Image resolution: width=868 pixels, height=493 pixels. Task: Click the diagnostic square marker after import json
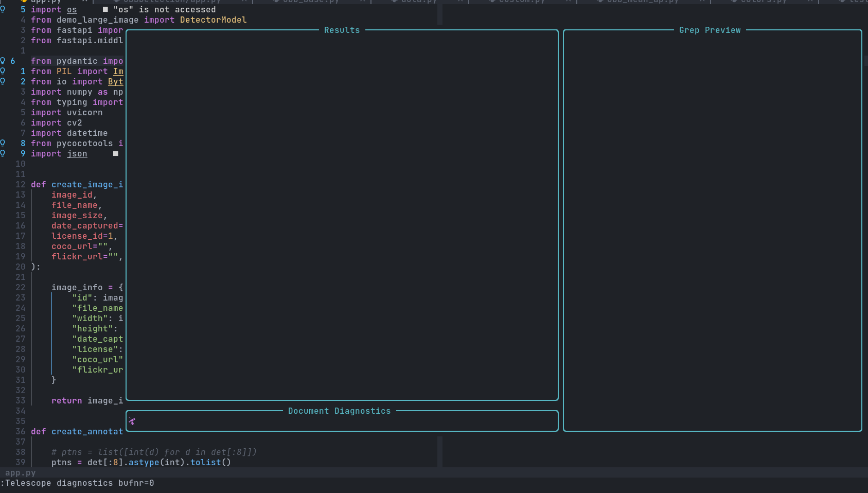click(x=116, y=153)
